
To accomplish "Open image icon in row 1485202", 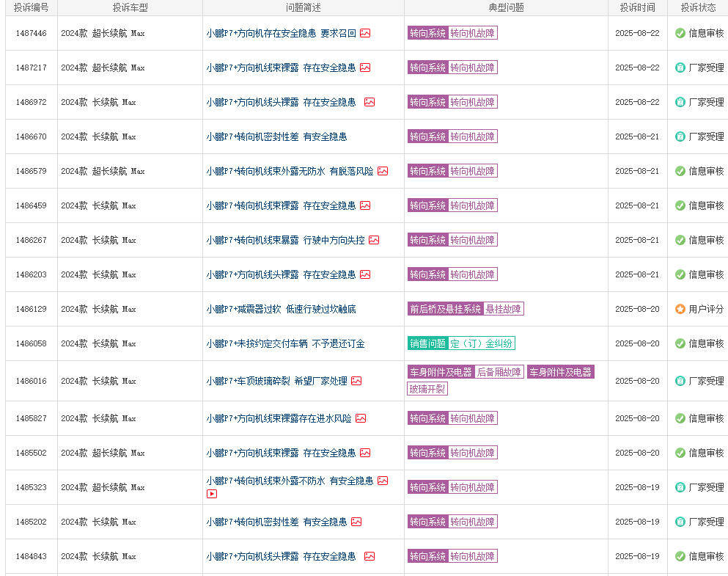I will pos(356,522).
